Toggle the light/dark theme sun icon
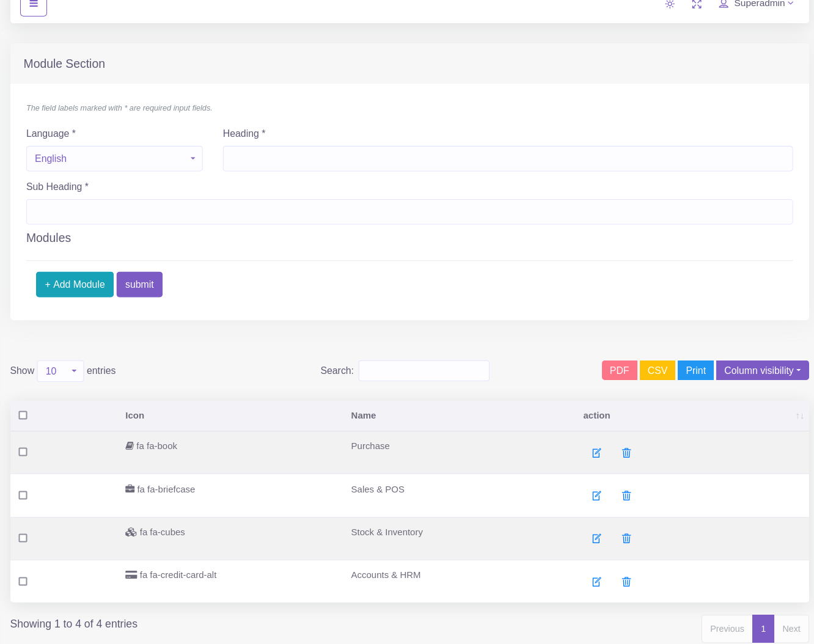 coord(670,4)
